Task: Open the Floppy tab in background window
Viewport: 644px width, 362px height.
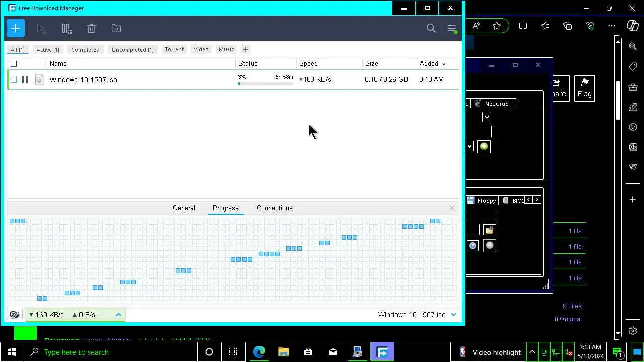Action: pos(482,200)
